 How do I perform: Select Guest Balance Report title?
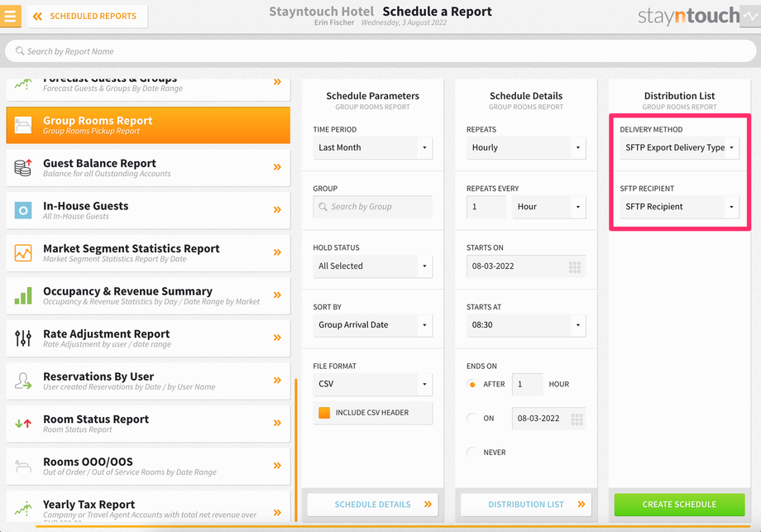pyautogui.click(x=99, y=163)
